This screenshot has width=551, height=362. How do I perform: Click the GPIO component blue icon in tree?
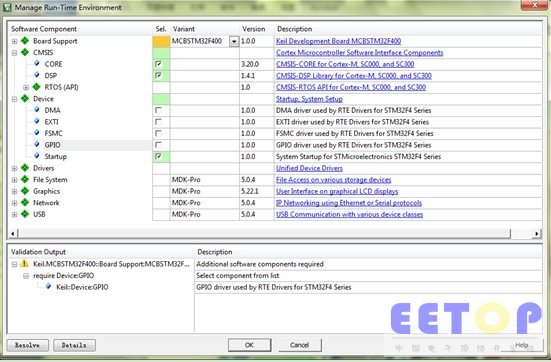(37, 144)
